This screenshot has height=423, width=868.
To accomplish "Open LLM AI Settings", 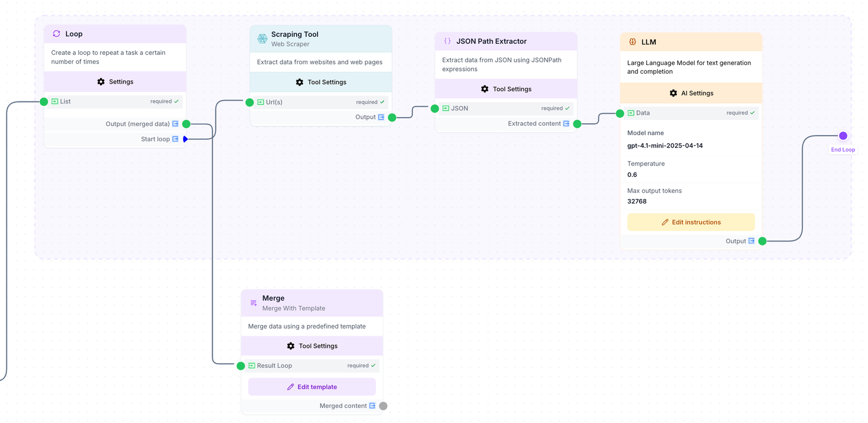I will pyautogui.click(x=691, y=93).
